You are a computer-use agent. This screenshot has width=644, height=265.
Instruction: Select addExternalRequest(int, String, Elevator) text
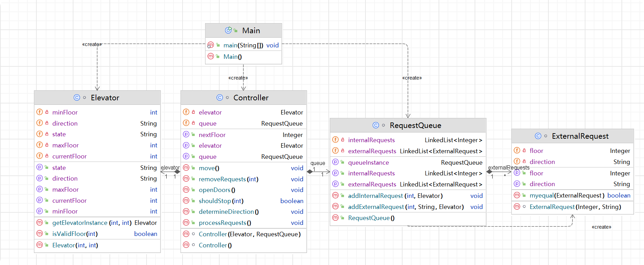(406, 207)
